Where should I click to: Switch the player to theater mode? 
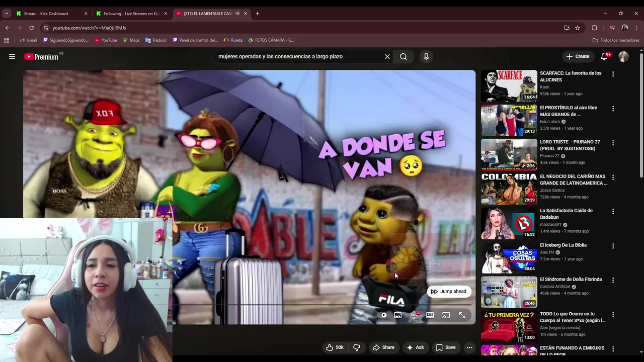point(430,315)
